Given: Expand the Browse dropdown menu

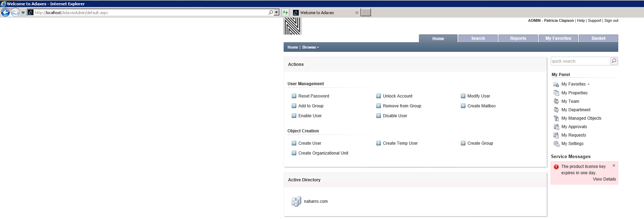Looking at the screenshot, I should click(310, 47).
